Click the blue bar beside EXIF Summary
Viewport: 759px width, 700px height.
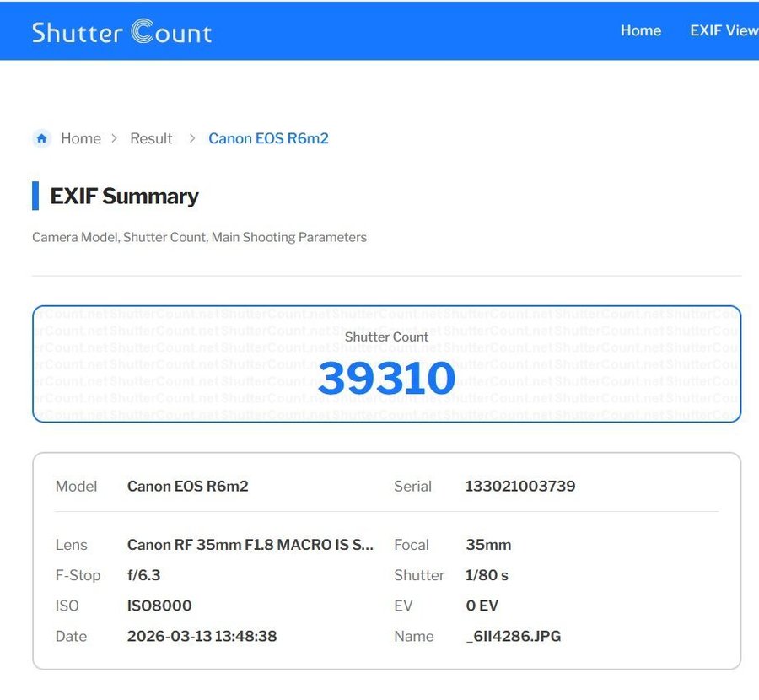click(x=35, y=196)
